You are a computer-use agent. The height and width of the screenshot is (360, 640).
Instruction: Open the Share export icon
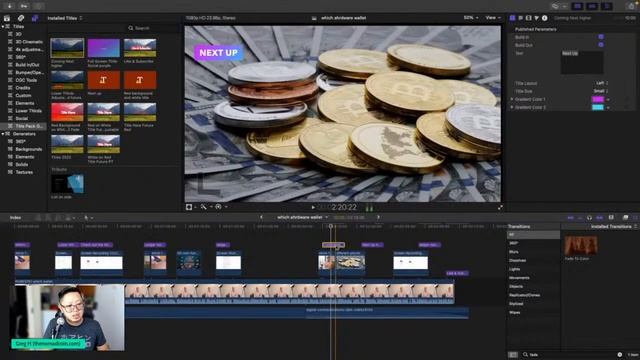coord(632,6)
